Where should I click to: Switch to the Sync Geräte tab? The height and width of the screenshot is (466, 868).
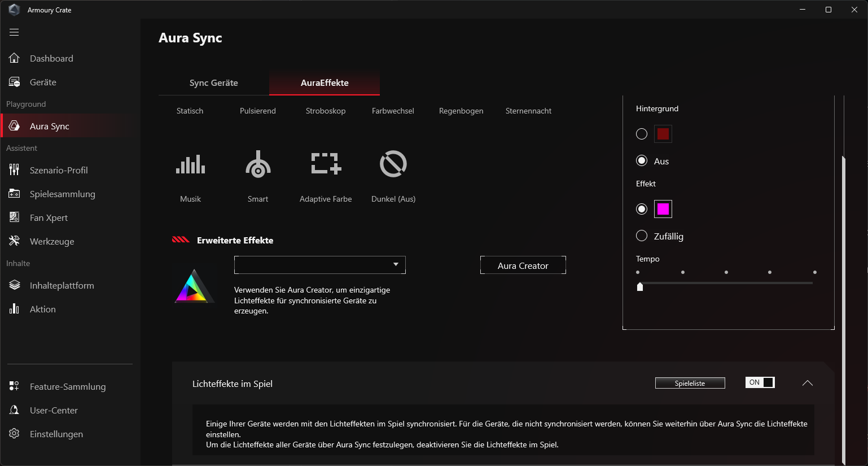point(214,83)
